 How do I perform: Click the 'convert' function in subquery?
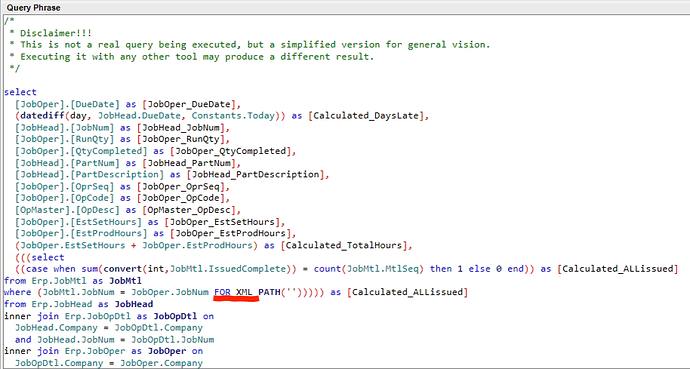click(122, 269)
